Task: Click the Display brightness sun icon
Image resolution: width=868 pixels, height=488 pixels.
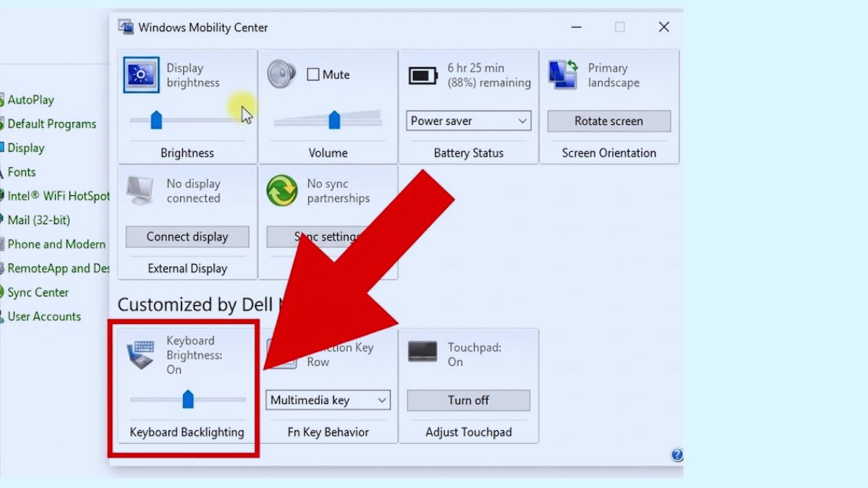Action: pyautogui.click(x=141, y=74)
